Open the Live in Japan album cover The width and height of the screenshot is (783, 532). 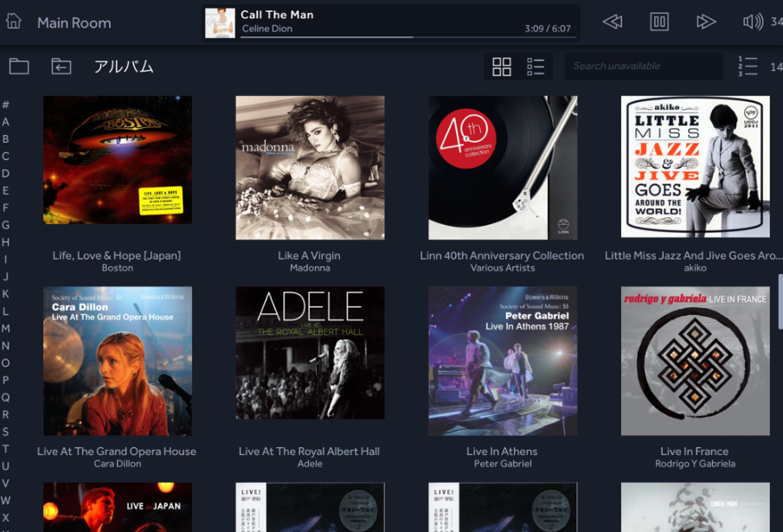[118, 507]
